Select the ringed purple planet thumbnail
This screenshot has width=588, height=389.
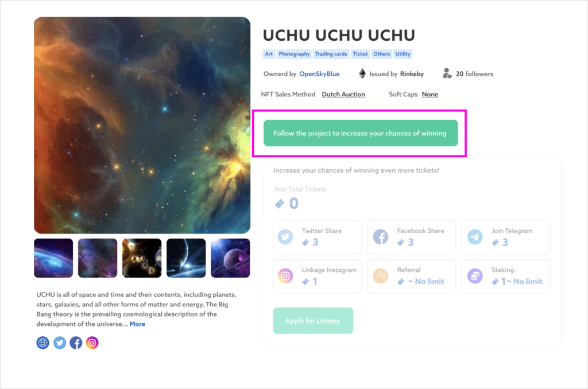pyautogui.click(x=230, y=258)
